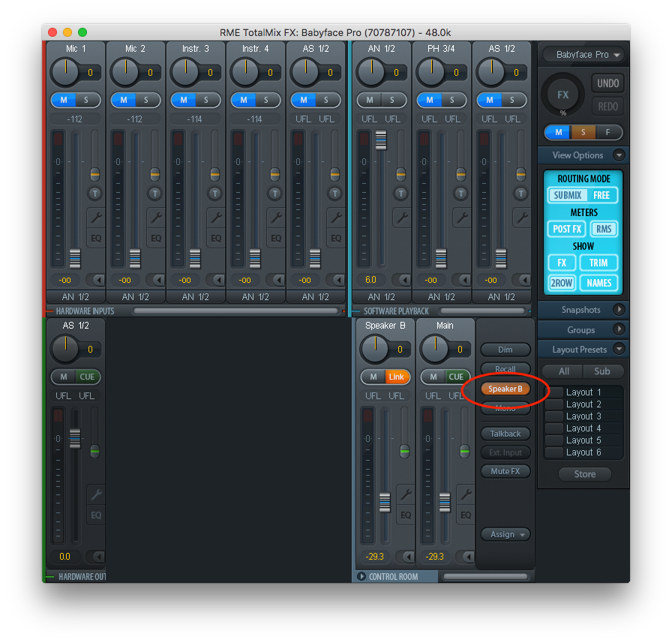Open wrench settings on Speaker B channel
Screen dimensions: 672x643
pyautogui.click(x=406, y=494)
